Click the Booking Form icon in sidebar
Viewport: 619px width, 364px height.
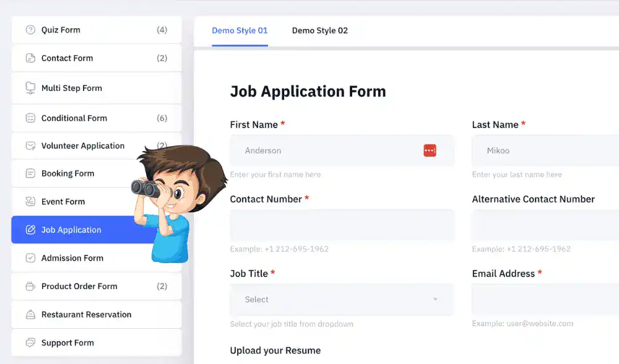click(30, 174)
